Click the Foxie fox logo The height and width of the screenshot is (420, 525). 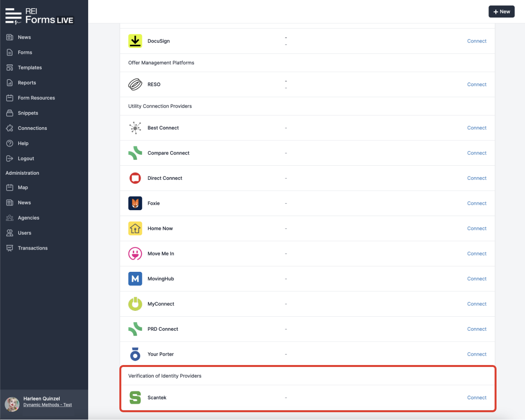coord(135,204)
